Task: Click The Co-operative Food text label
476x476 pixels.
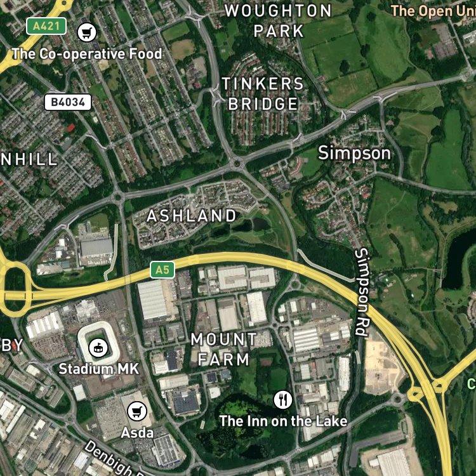Action: (87, 54)
